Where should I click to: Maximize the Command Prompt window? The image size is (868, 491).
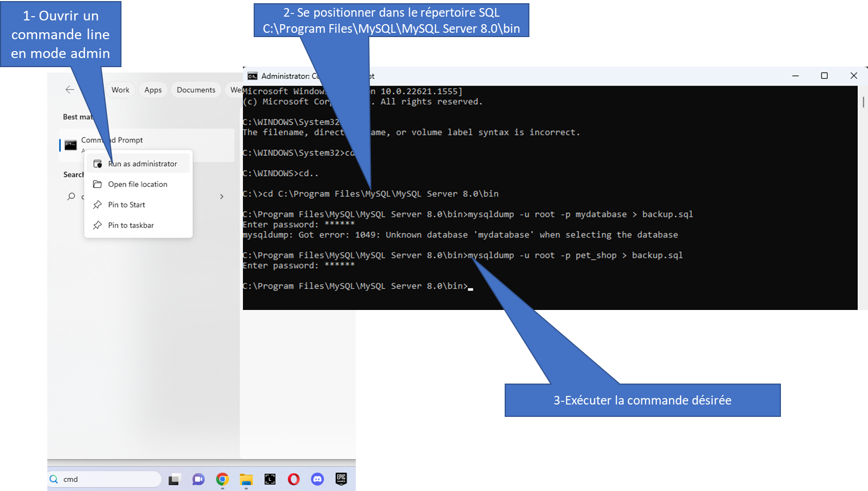click(x=824, y=76)
